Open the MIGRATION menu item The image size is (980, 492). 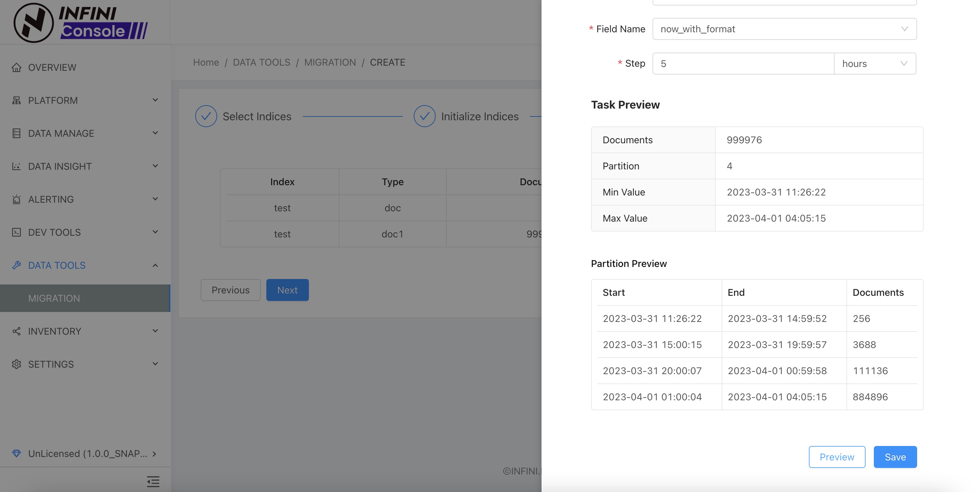[54, 298]
